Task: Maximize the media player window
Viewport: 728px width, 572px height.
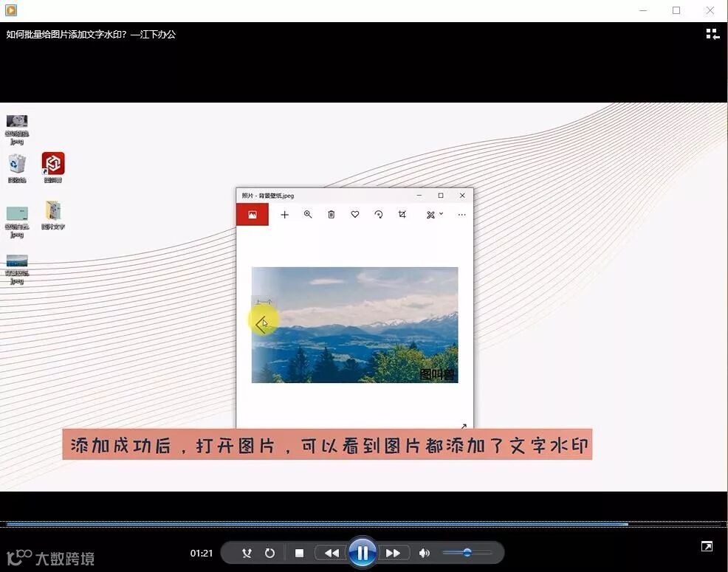Action: (x=676, y=10)
